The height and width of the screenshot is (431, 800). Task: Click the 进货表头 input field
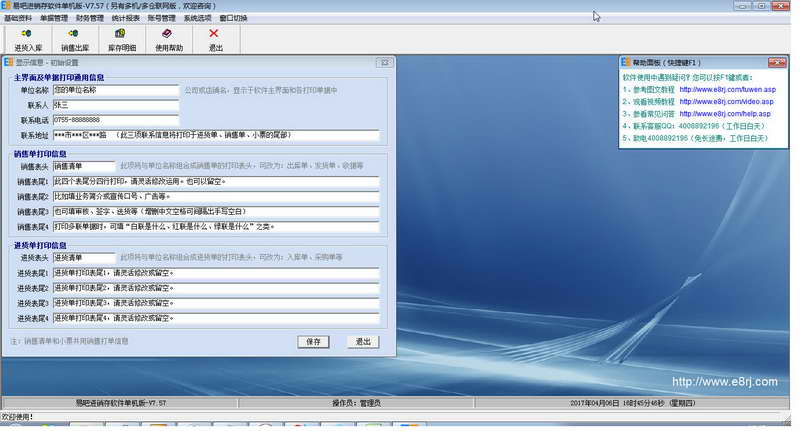pyautogui.click(x=84, y=258)
